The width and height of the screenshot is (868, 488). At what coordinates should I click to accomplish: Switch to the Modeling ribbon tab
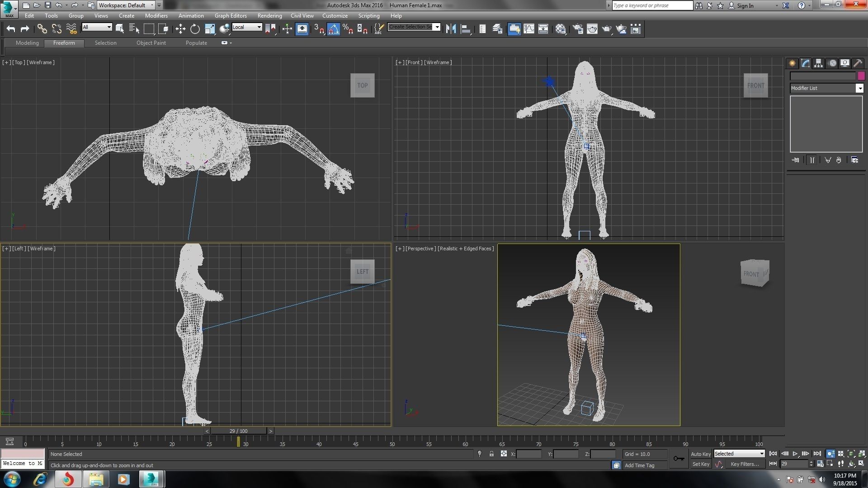(x=27, y=43)
